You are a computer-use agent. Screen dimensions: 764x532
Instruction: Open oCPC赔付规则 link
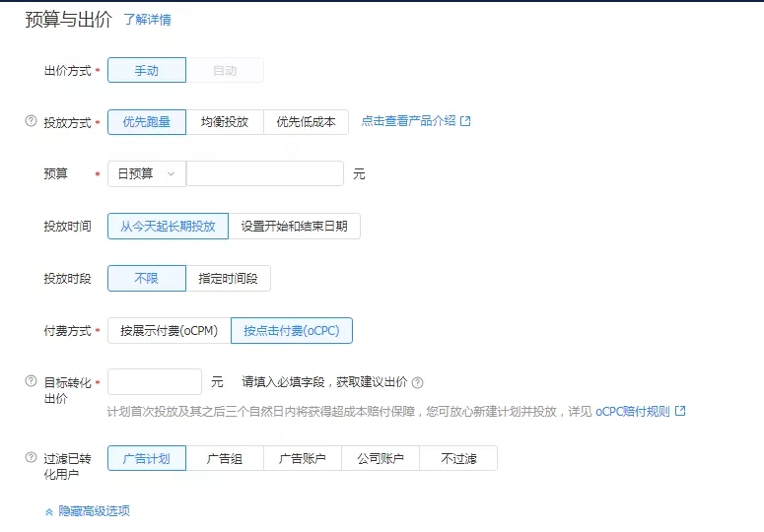[x=632, y=411]
